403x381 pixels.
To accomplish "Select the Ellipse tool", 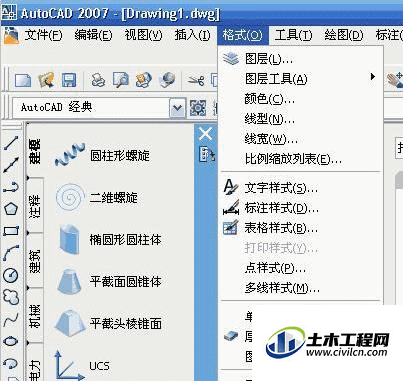I will 11,341.
